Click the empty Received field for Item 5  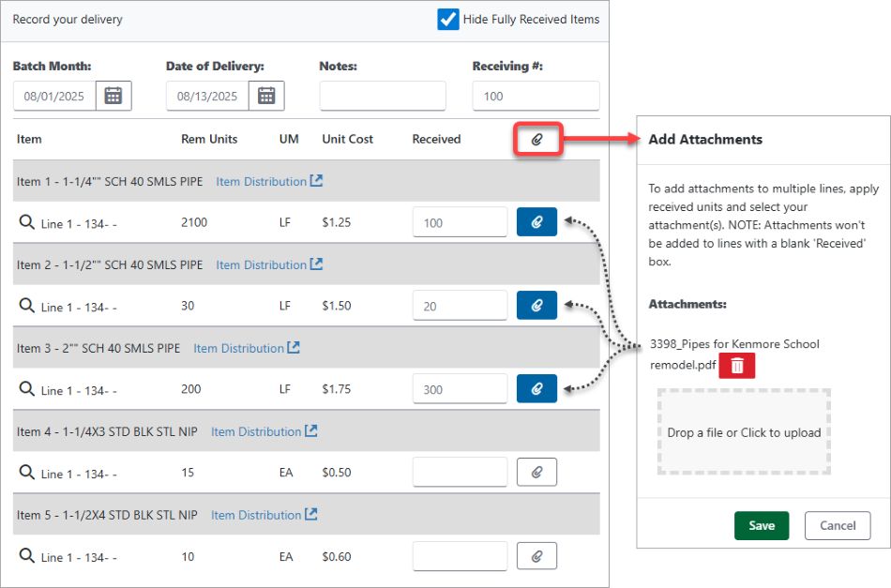[460, 555]
